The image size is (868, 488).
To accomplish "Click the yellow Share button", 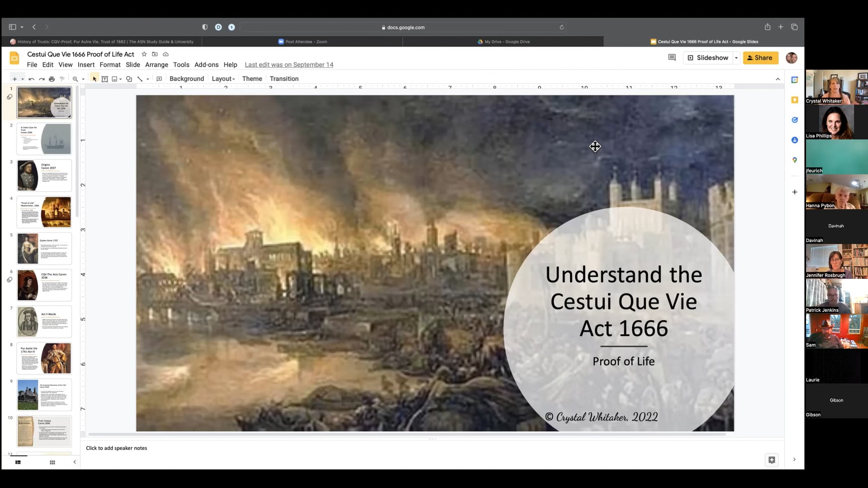I will [x=760, y=58].
